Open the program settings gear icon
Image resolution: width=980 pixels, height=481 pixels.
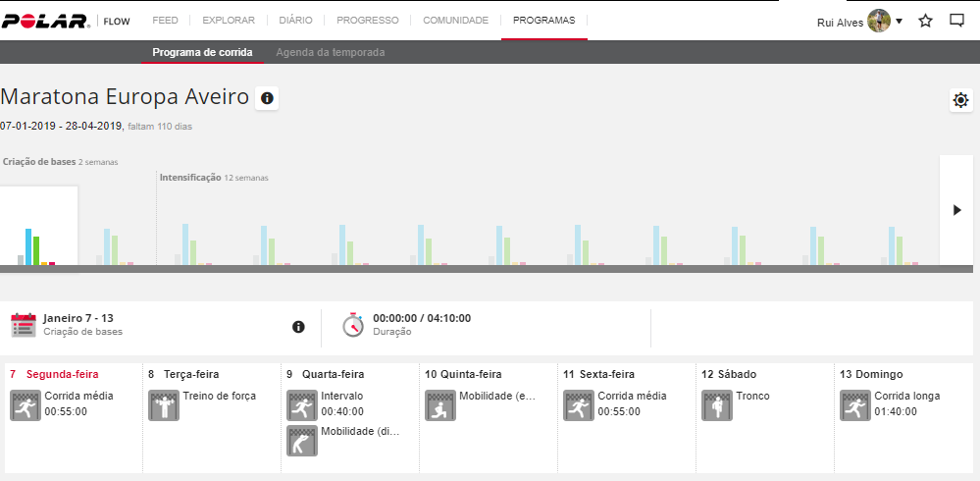[960, 100]
